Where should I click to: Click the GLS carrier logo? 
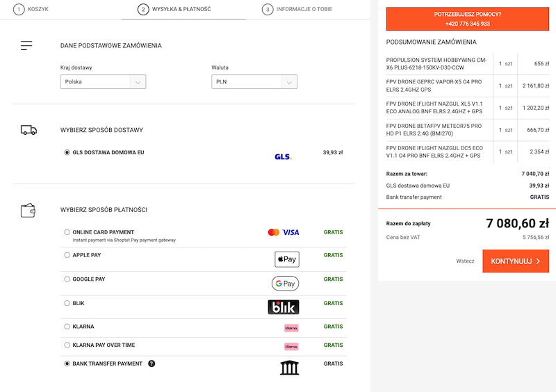283,156
